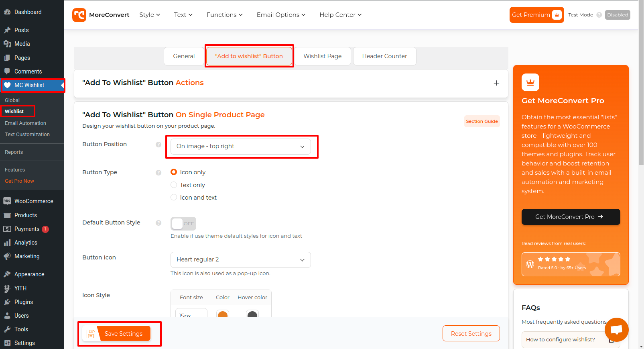Click the Save Settings button
Image resolution: width=644 pixels, height=349 pixels.
click(x=116, y=334)
